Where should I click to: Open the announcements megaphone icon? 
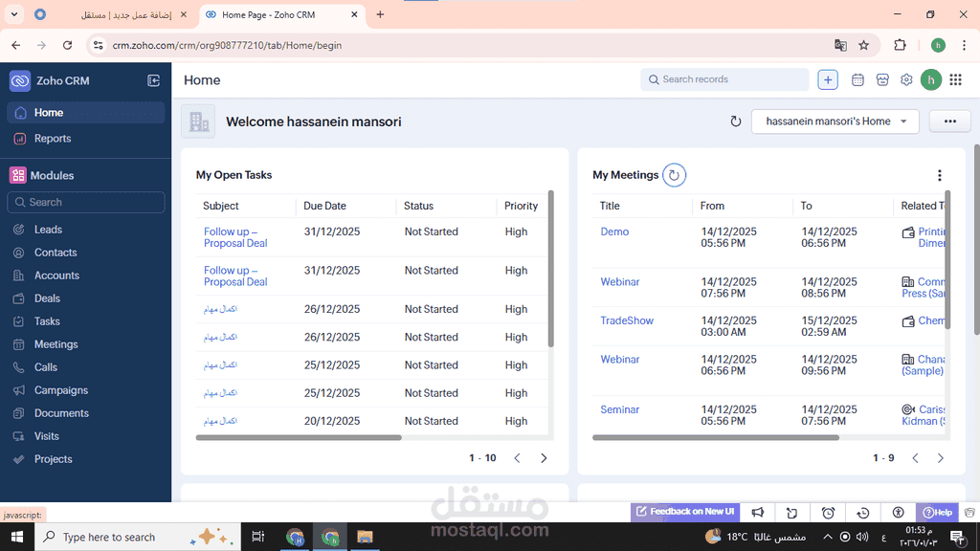coord(757,513)
